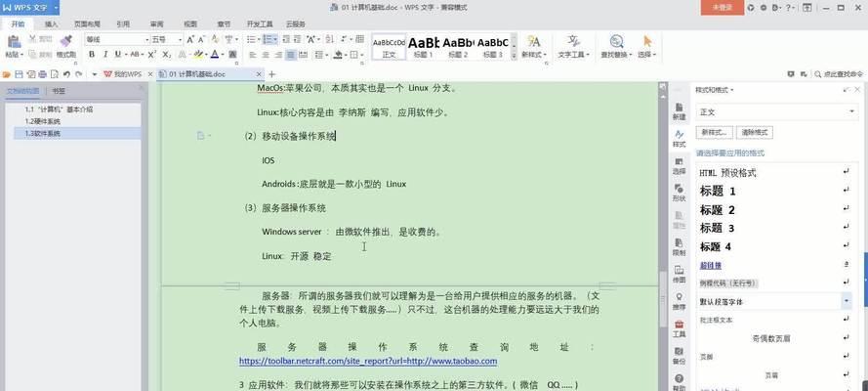The height and width of the screenshot is (391, 868).
Task: Apply the text highlight color
Action: pyautogui.click(x=198, y=55)
